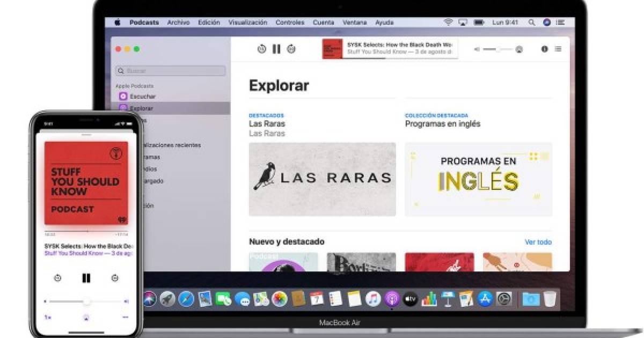
Task: Open Music from the Dock
Action: click(372, 299)
